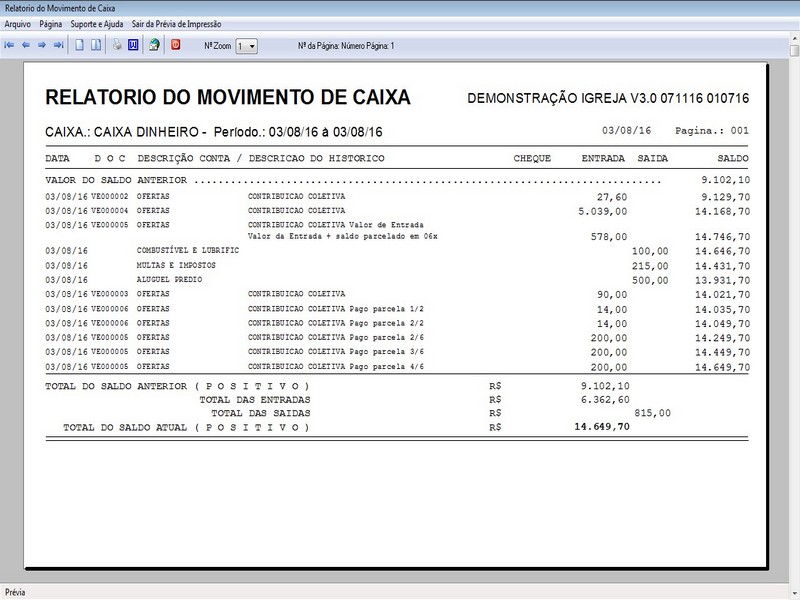Click the CHEQUE column header
The width and height of the screenshot is (800, 600).
(x=532, y=158)
